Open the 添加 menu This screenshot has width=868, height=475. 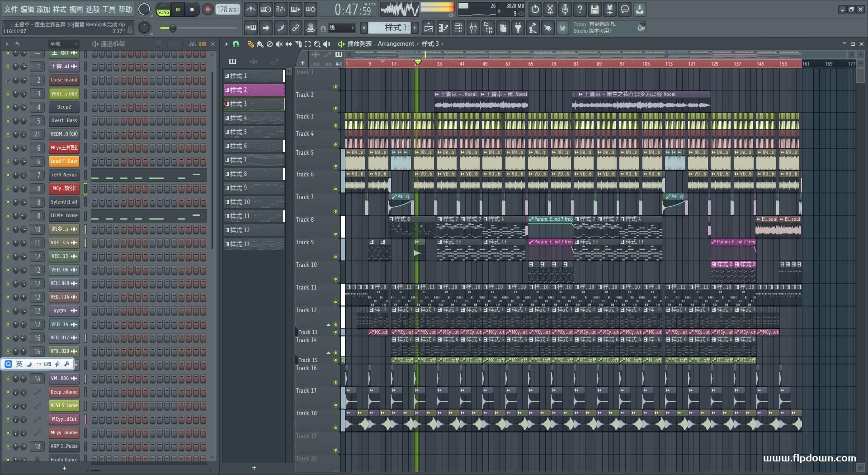tap(43, 9)
